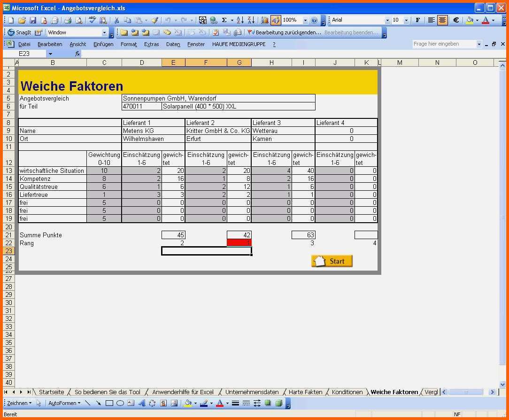Image resolution: width=509 pixels, height=420 pixels.
Task: Select cell with Summe Punkte value 63
Action: (303, 235)
